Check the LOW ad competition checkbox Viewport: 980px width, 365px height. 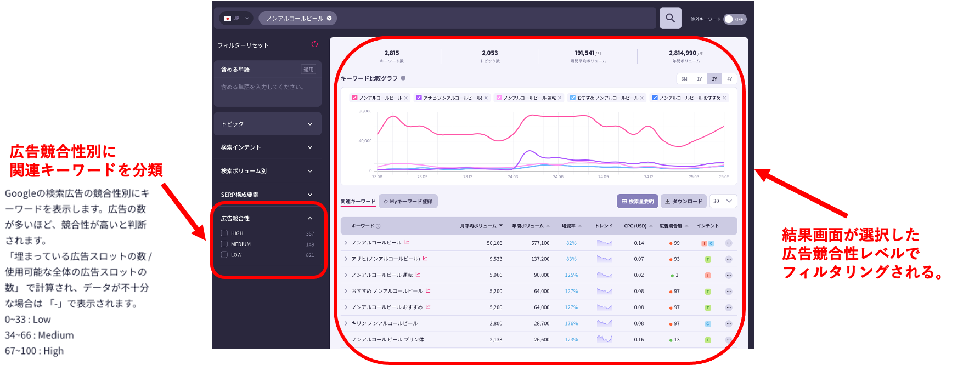[224, 255]
